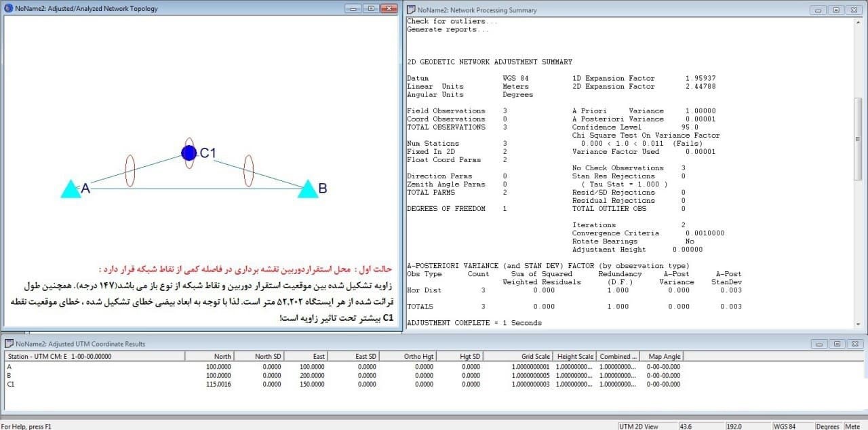Select the blue C1 station circle
Viewport: 868px width, 430px height.
tap(189, 153)
